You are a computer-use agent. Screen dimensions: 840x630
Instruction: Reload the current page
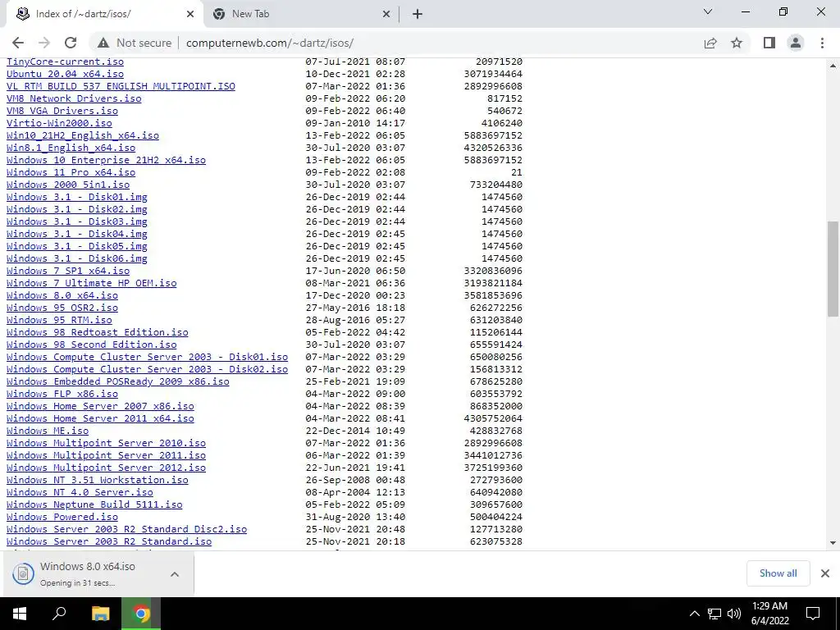coord(71,43)
